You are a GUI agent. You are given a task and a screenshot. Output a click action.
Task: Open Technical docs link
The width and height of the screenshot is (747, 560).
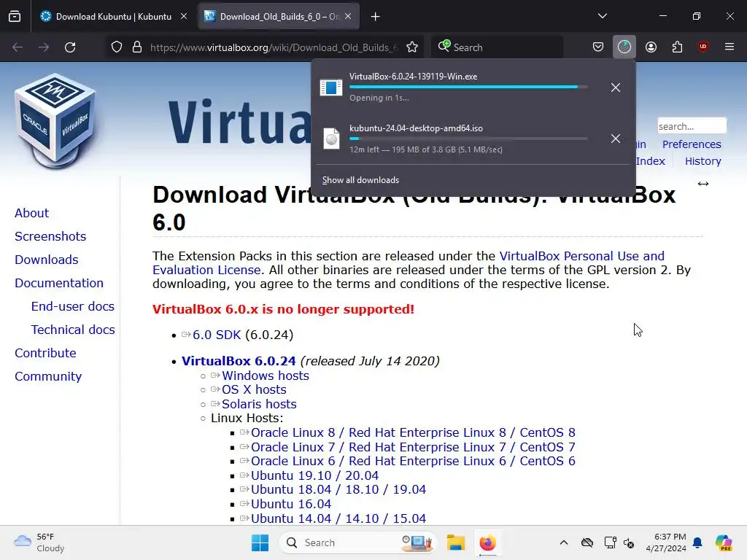73,330
